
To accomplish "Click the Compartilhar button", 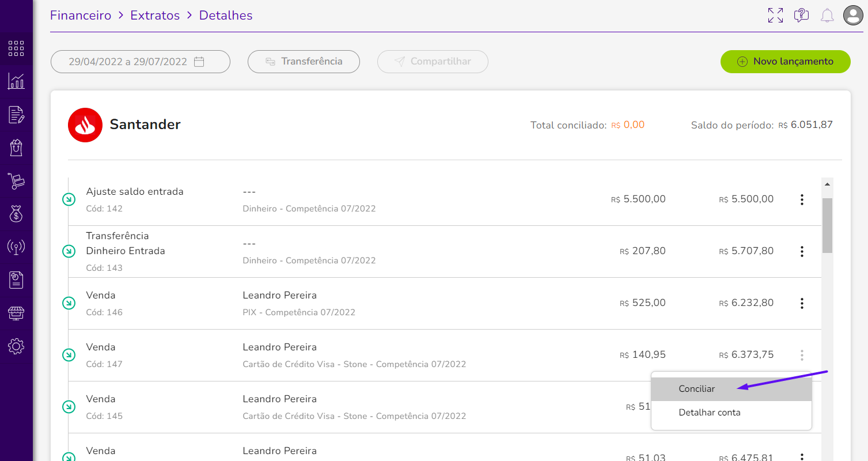I will [433, 62].
